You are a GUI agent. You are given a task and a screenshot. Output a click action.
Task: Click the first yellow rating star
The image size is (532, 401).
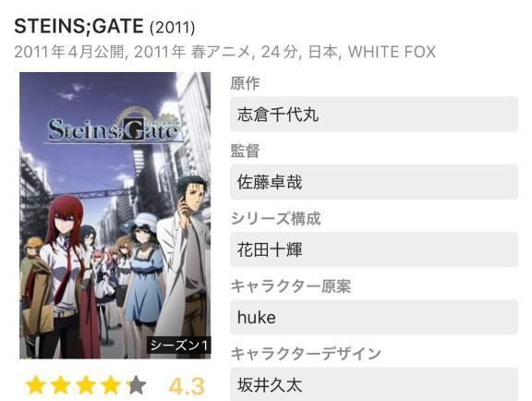click(36, 385)
